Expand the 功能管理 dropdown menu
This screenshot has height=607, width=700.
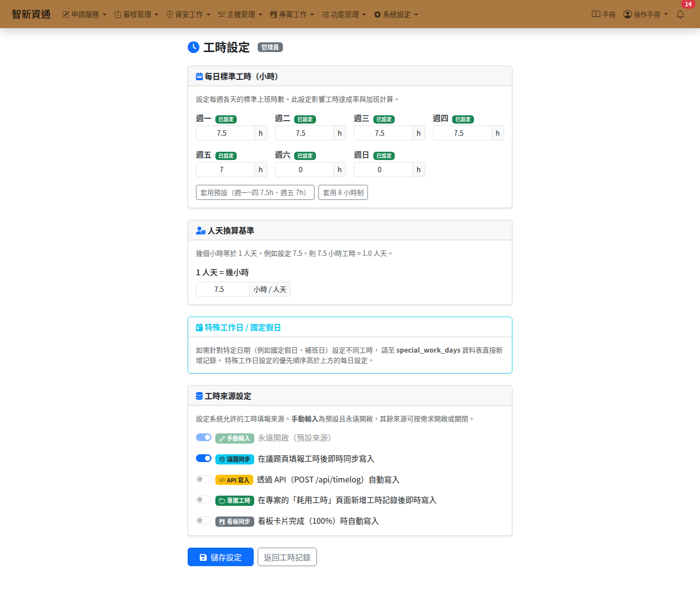pyautogui.click(x=344, y=15)
